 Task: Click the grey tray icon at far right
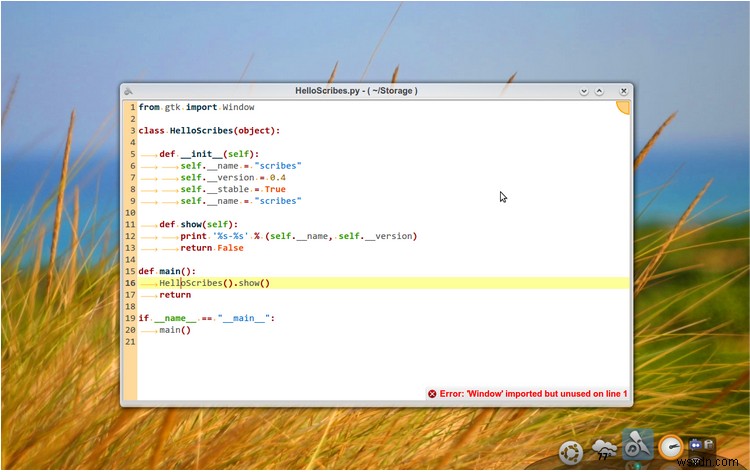pos(709,444)
